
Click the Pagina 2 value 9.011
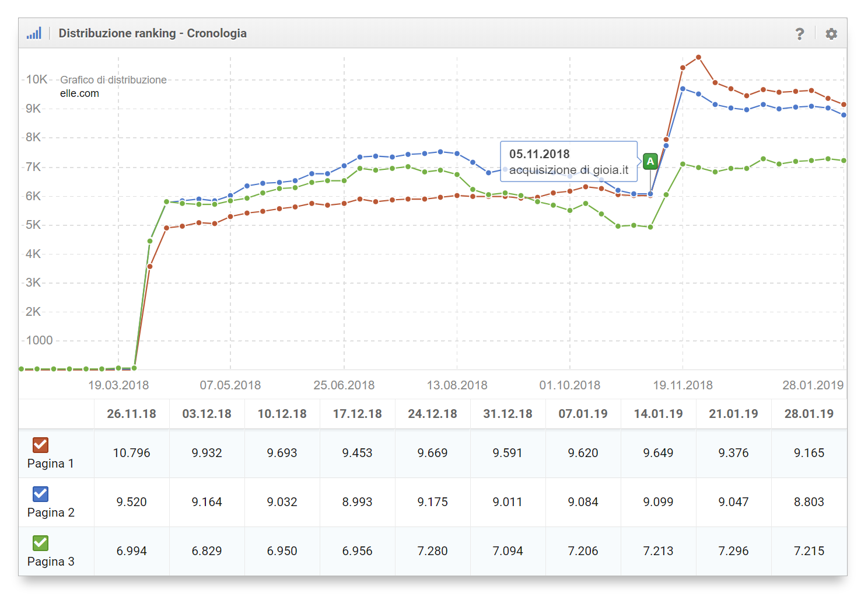[x=508, y=502]
